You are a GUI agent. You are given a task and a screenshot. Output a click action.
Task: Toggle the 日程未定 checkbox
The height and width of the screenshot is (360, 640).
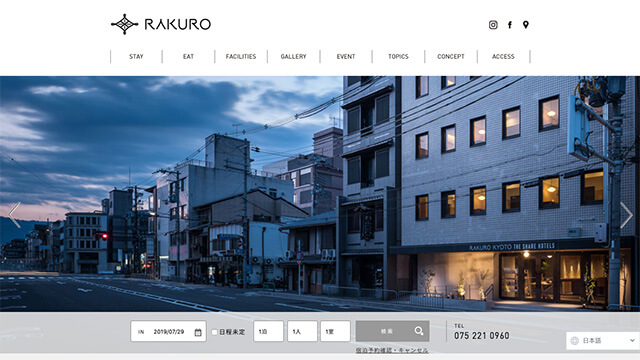point(214,332)
